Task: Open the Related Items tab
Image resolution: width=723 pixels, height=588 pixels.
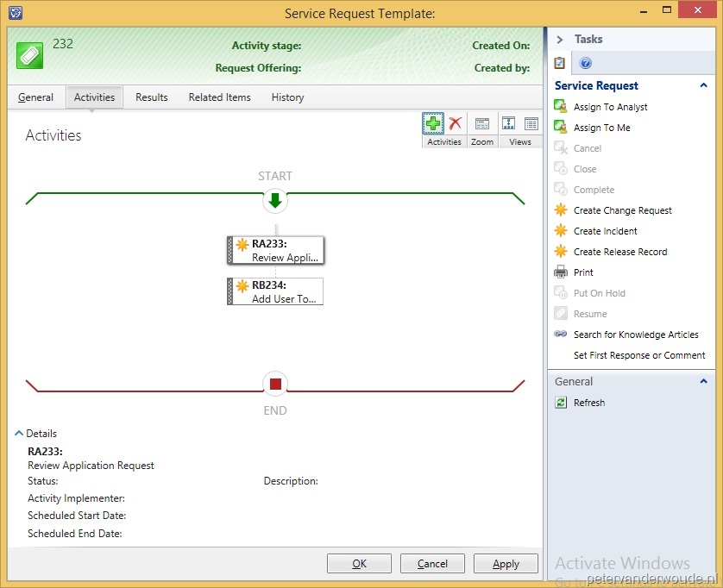Action: [219, 97]
